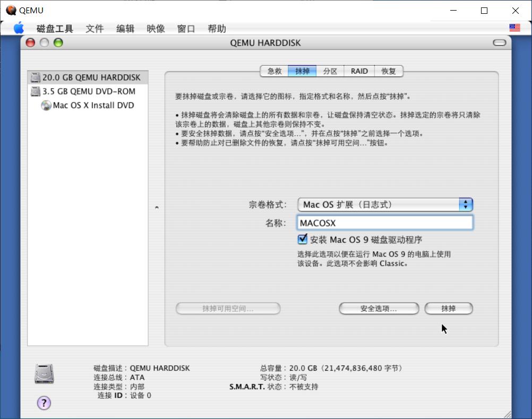Click the hard disk icon beside 20.0 GB QEMU HARDDISK

35,77
